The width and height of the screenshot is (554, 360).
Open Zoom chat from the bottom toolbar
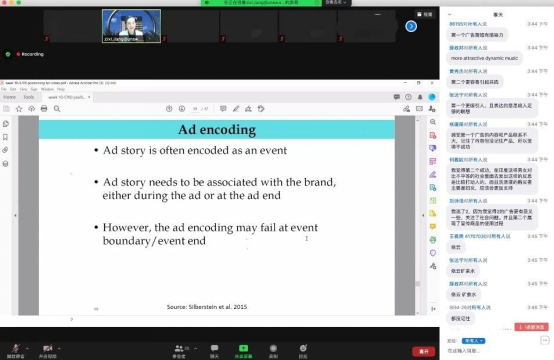point(214,351)
